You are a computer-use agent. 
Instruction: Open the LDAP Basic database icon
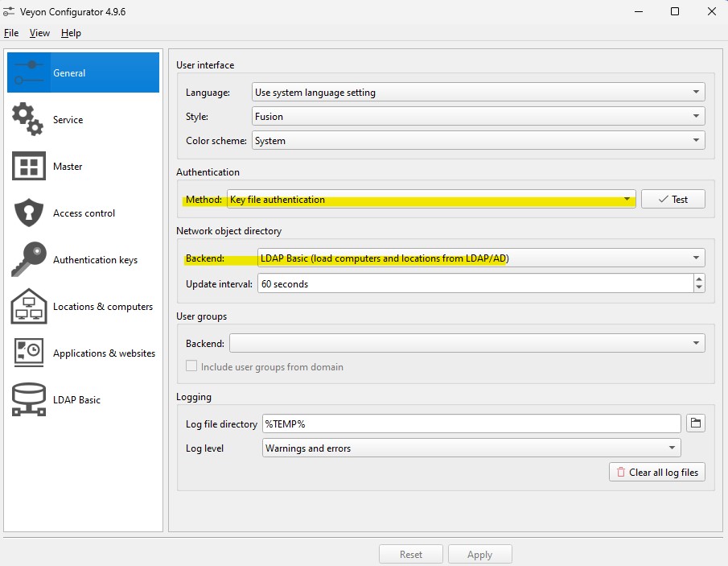point(29,399)
